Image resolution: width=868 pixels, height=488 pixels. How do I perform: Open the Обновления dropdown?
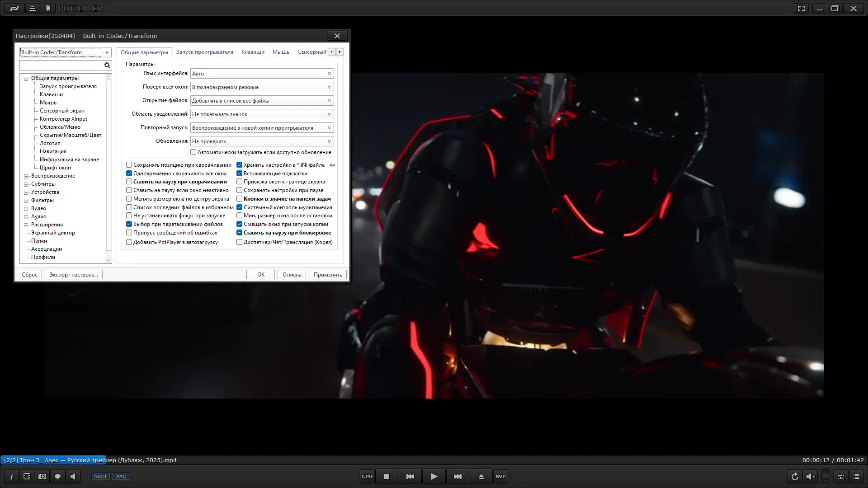point(262,141)
